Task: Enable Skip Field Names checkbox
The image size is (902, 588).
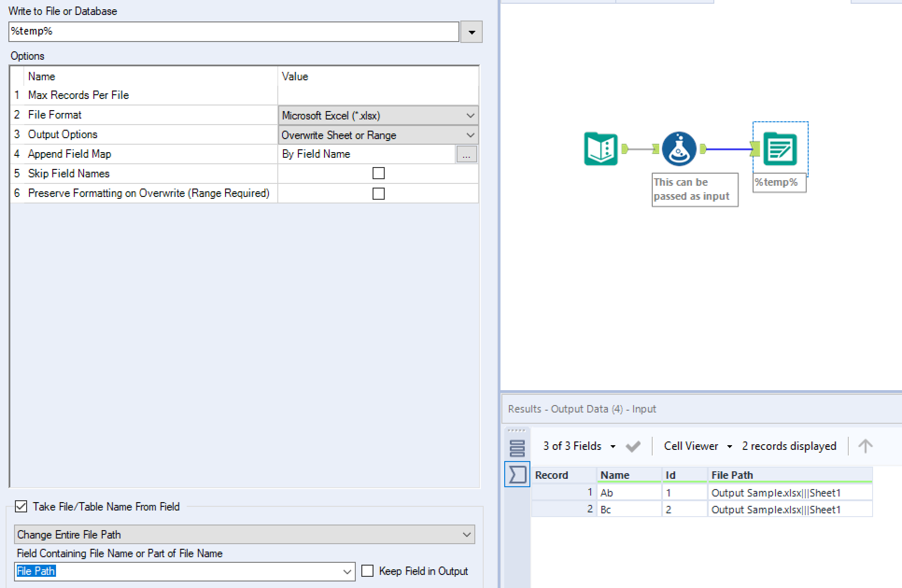Action: (x=378, y=174)
